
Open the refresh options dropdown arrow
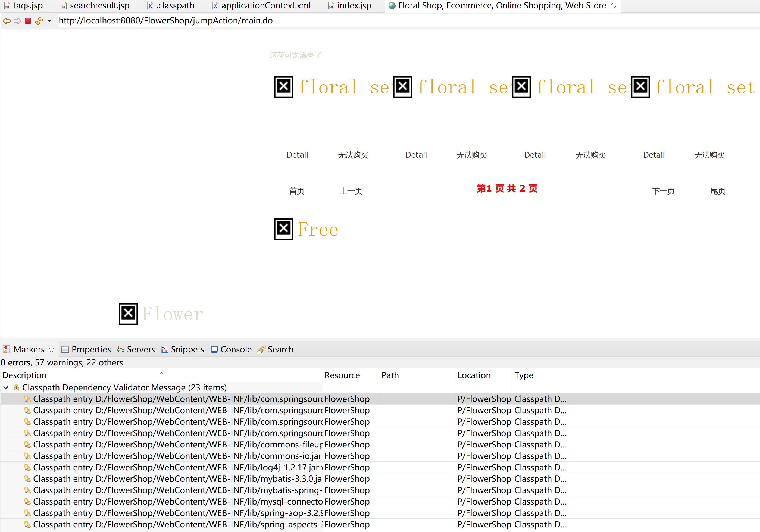pyautogui.click(x=49, y=21)
